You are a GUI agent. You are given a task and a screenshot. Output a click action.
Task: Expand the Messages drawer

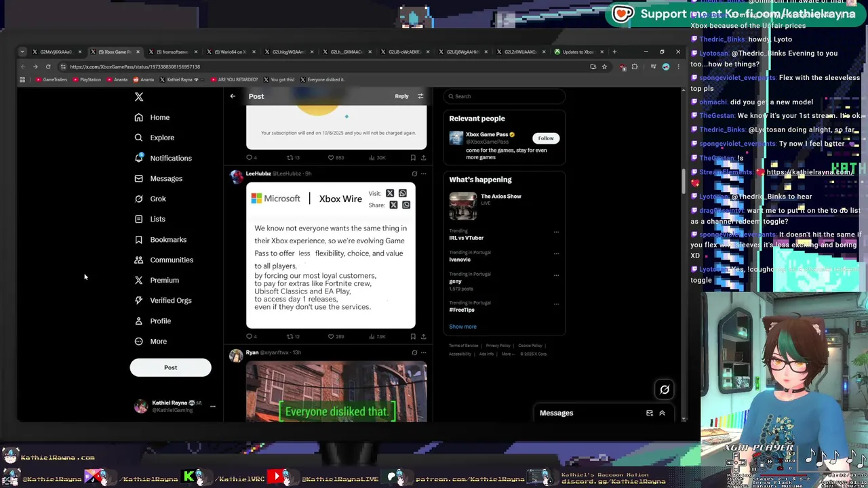[662, 413]
